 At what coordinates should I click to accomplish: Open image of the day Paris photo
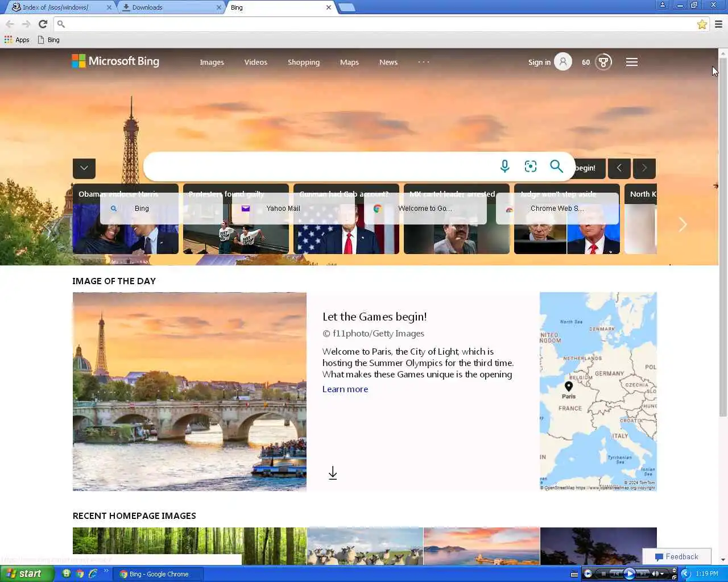(189, 392)
